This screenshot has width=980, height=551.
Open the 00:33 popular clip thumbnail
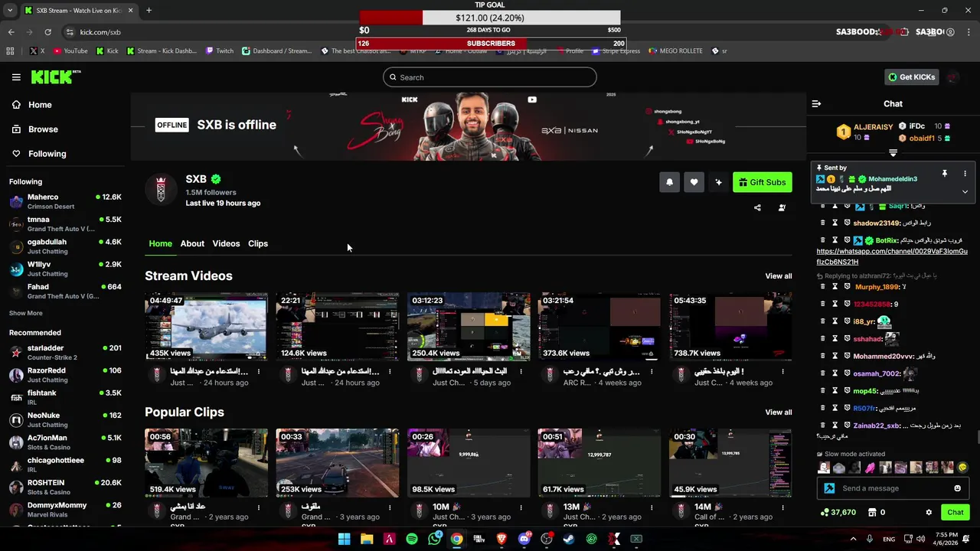pyautogui.click(x=338, y=463)
